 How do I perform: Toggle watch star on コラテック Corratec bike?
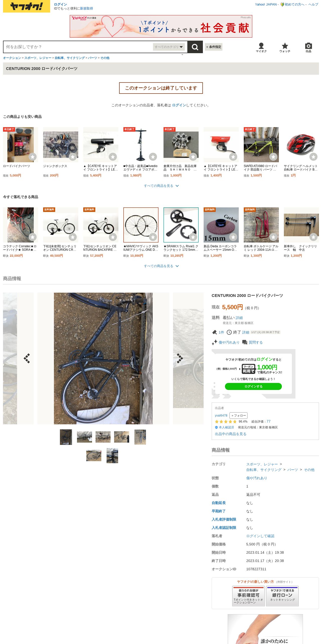point(33,237)
